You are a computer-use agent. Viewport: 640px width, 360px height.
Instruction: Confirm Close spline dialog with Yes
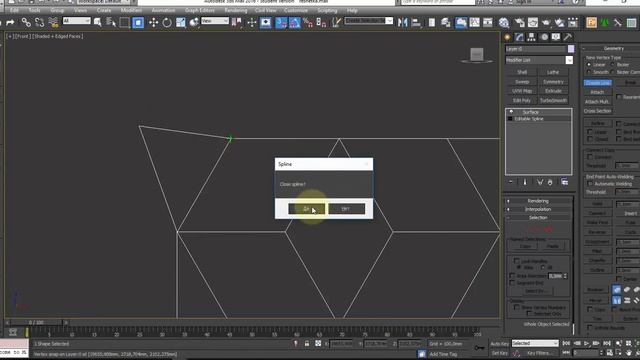[x=307, y=209]
